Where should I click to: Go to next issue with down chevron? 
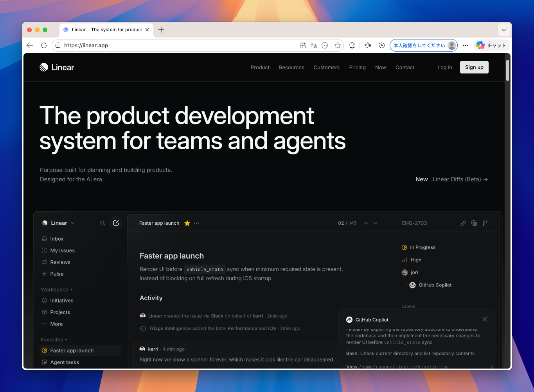click(x=376, y=223)
